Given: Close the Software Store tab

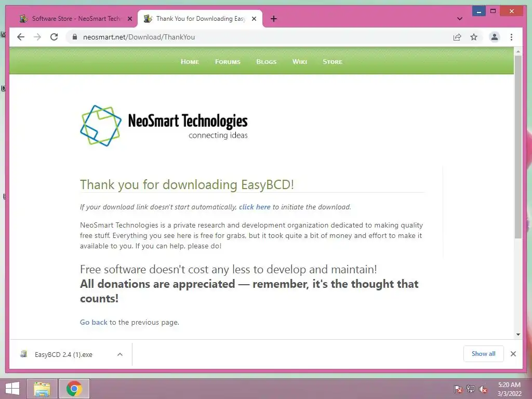Looking at the screenshot, I should click(x=129, y=19).
